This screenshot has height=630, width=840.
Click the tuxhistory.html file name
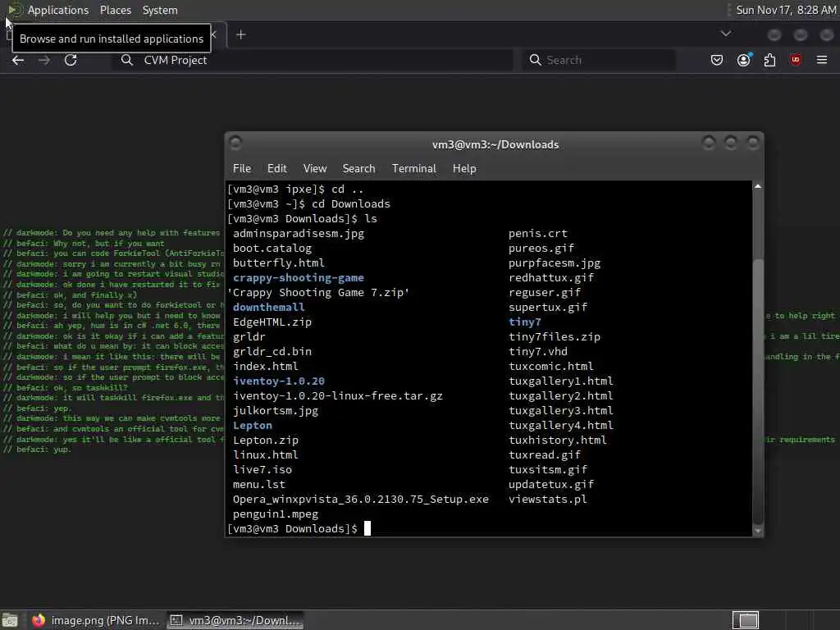(558, 441)
